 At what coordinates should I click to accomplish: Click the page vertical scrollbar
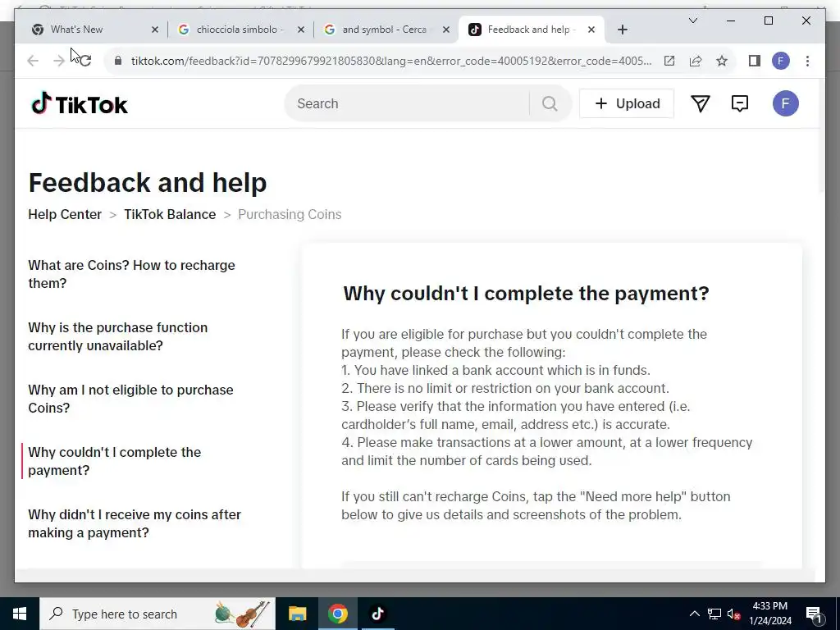[822, 135]
